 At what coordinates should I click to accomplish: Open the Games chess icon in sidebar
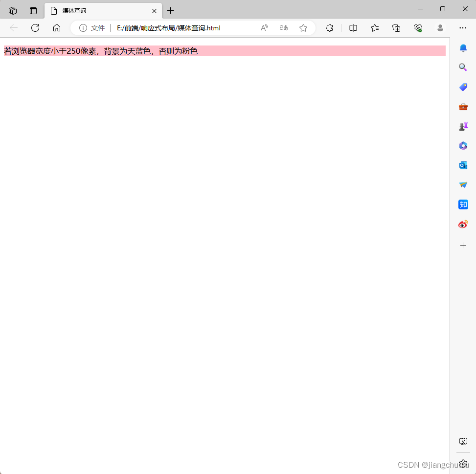(x=463, y=126)
